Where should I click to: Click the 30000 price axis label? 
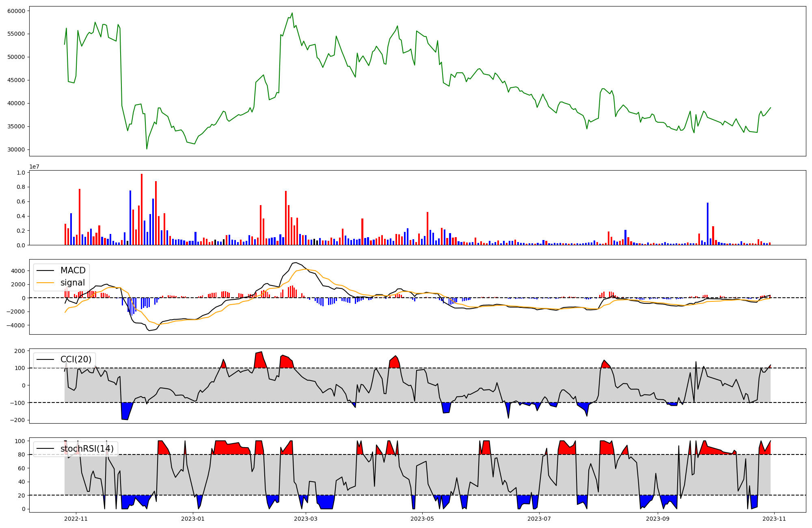16,150
